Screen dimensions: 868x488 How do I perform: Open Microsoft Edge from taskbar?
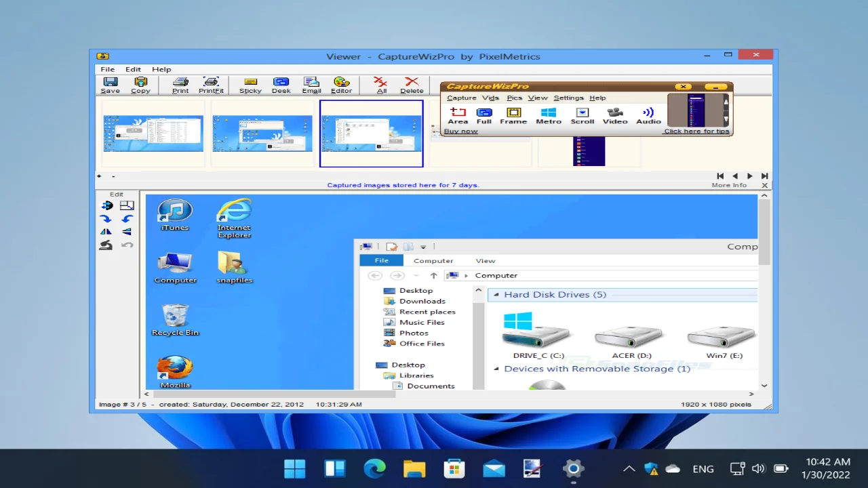point(374,468)
